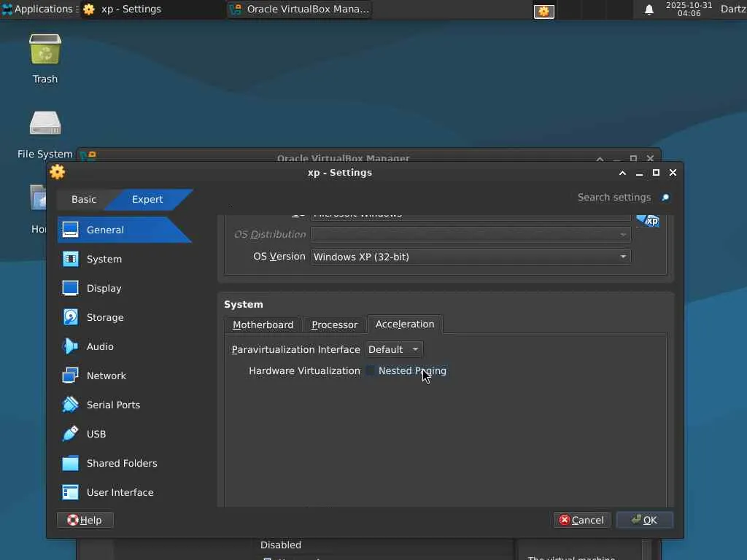Open the User Interface settings category
This screenshot has height=560, width=747.
click(x=124, y=492)
